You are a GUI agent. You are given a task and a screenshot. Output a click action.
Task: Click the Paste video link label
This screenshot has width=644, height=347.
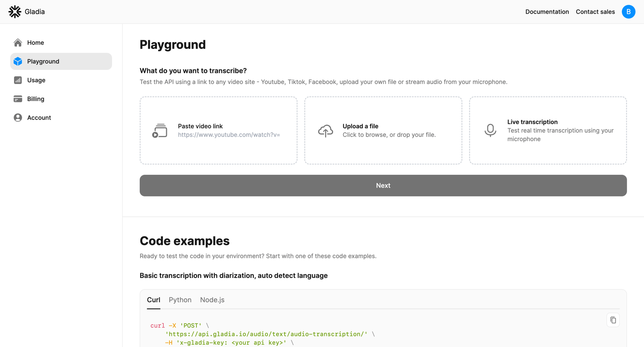coord(200,126)
